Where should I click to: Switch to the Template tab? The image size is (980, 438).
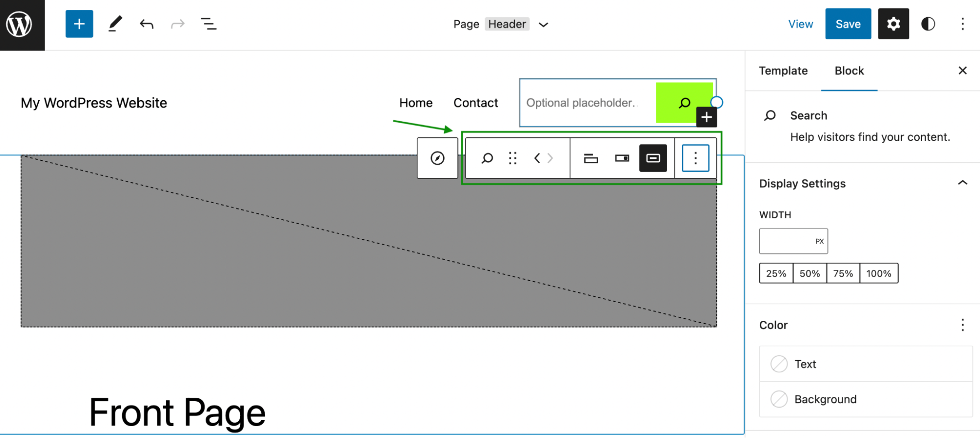783,71
